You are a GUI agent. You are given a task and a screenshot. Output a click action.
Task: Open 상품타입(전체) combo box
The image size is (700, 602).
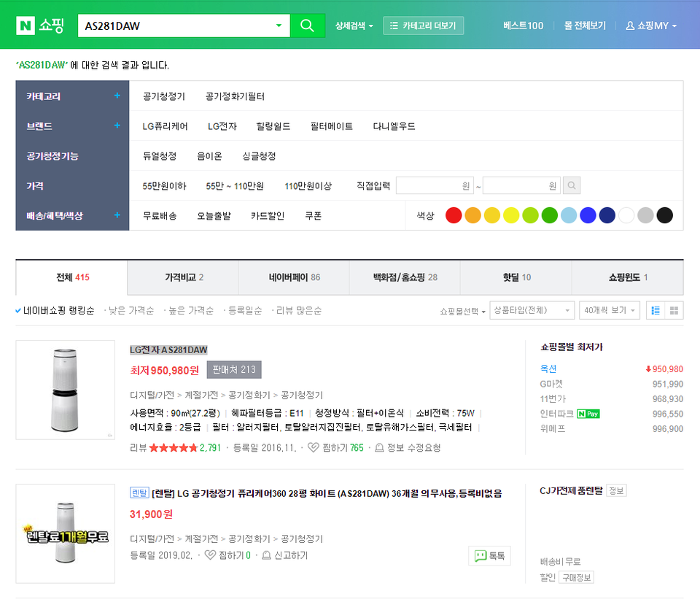(532, 310)
